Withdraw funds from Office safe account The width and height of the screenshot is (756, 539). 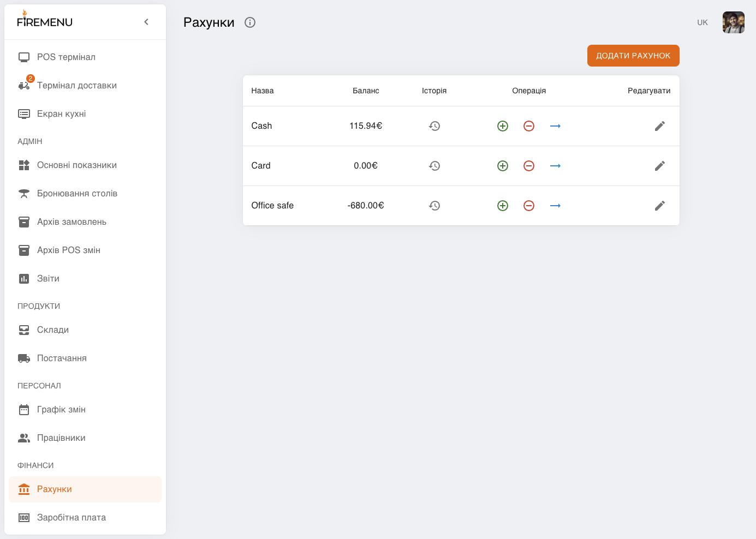click(x=529, y=206)
